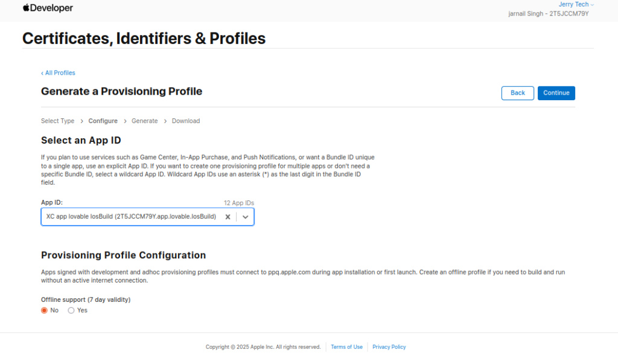This screenshot has height=364, width=618.
Task: Click the Apple Developer logo
Action: 48,8
